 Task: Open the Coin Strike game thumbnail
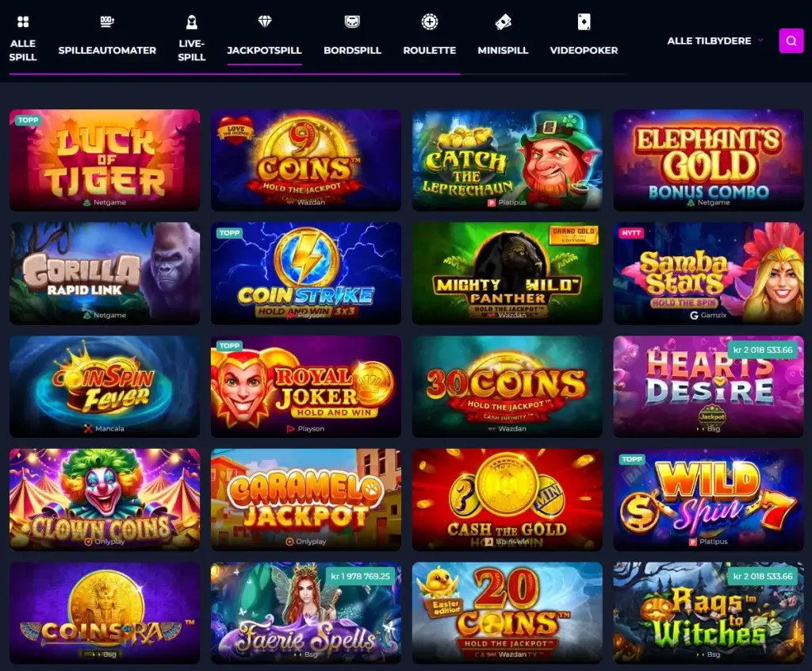(305, 273)
